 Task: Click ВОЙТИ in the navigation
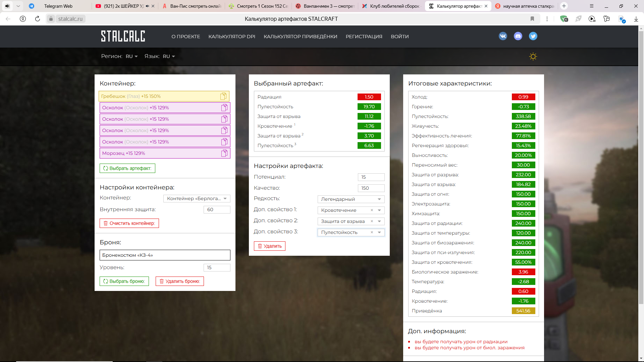(x=400, y=37)
